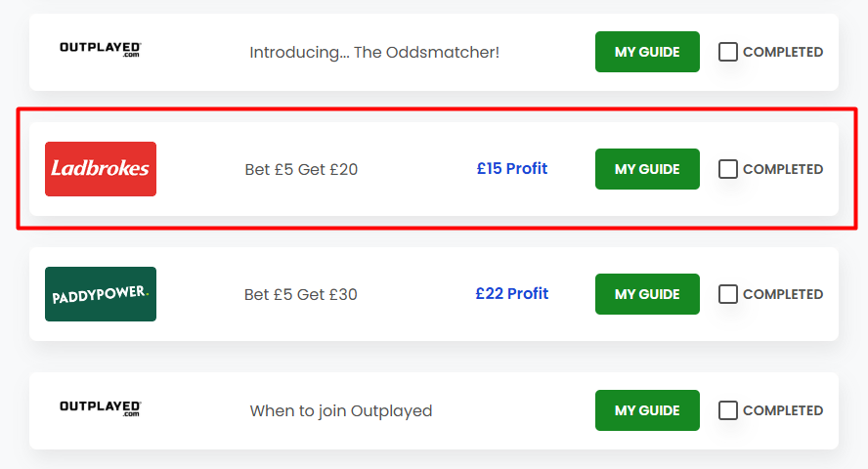Select 'Bet £5 Get £30' offer text
This screenshot has width=868, height=469.
[301, 294]
